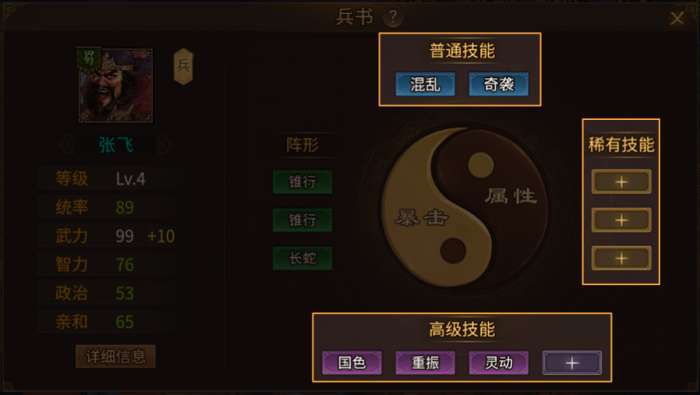Open 详细信息 detailed info

pos(116,356)
